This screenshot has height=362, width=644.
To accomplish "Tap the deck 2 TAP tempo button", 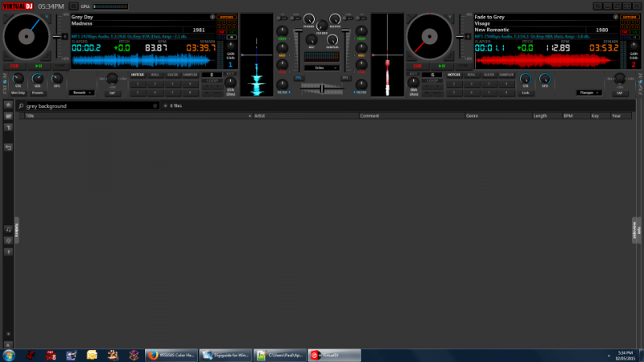I will [619, 93].
